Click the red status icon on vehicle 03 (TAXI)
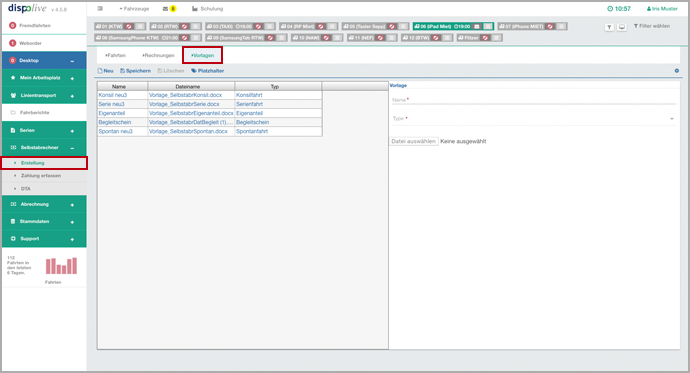Screen dimensions: 690x373 (x=258, y=26)
